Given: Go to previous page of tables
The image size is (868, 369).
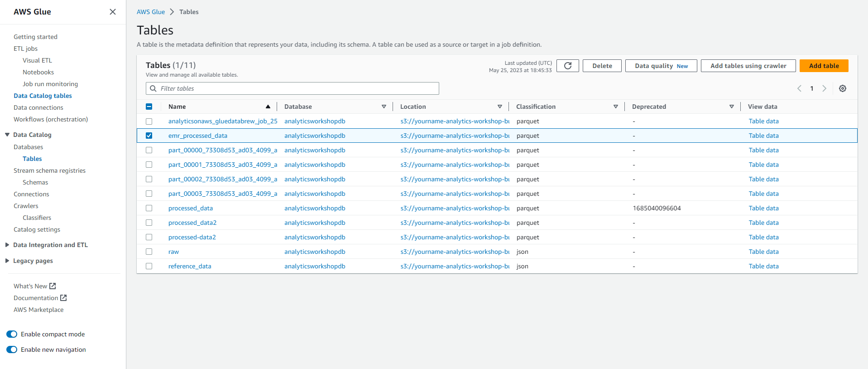Looking at the screenshot, I should point(799,88).
